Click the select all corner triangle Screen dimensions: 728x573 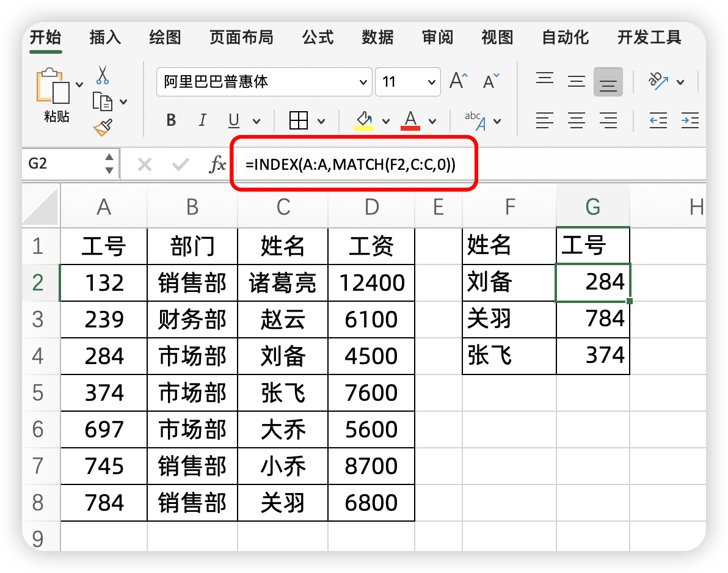click(x=41, y=208)
